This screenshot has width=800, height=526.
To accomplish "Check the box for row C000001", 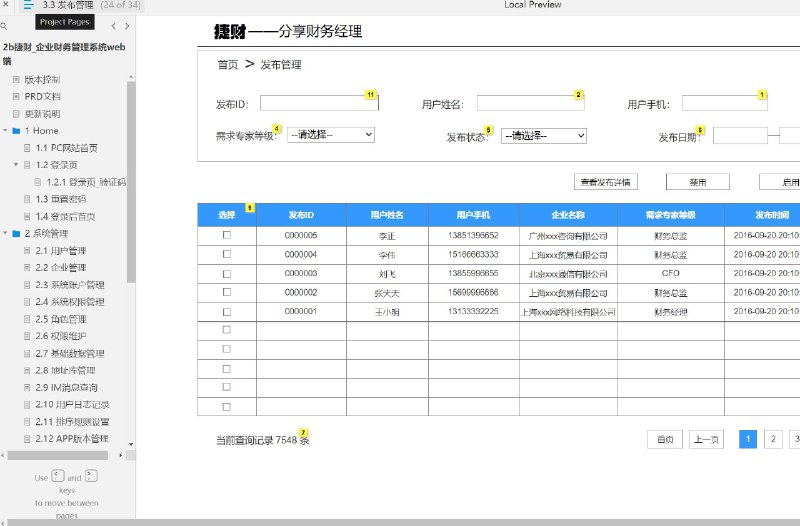I will [x=227, y=312].
